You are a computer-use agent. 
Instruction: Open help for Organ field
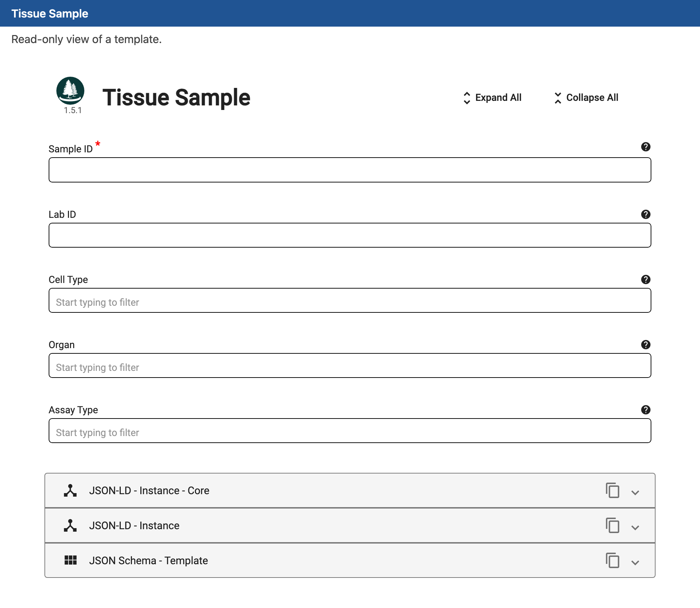coord(646,345)
